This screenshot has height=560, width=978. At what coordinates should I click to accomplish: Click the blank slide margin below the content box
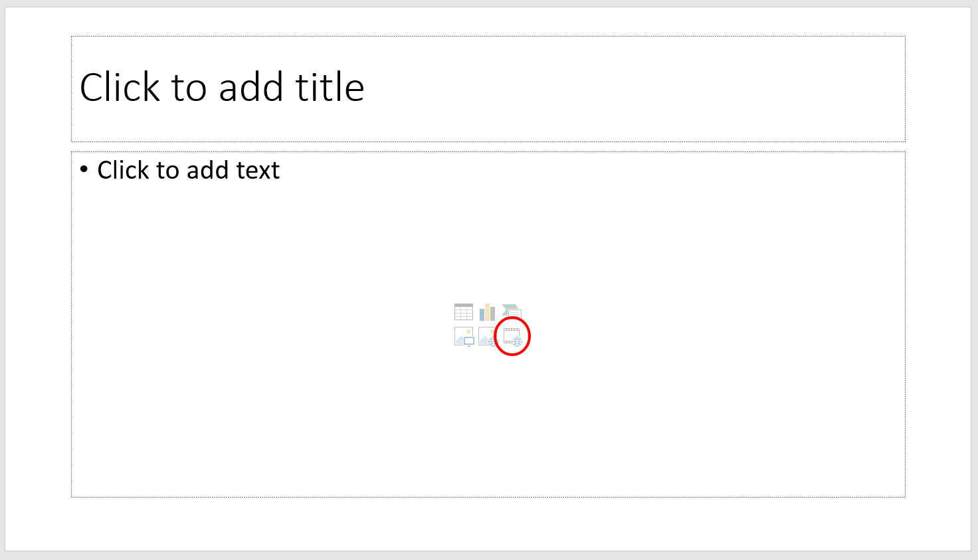pos(488,525)
